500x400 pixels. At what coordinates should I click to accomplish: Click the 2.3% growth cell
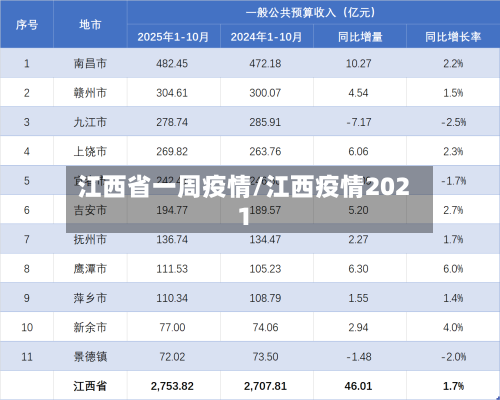tap(453, 151)
